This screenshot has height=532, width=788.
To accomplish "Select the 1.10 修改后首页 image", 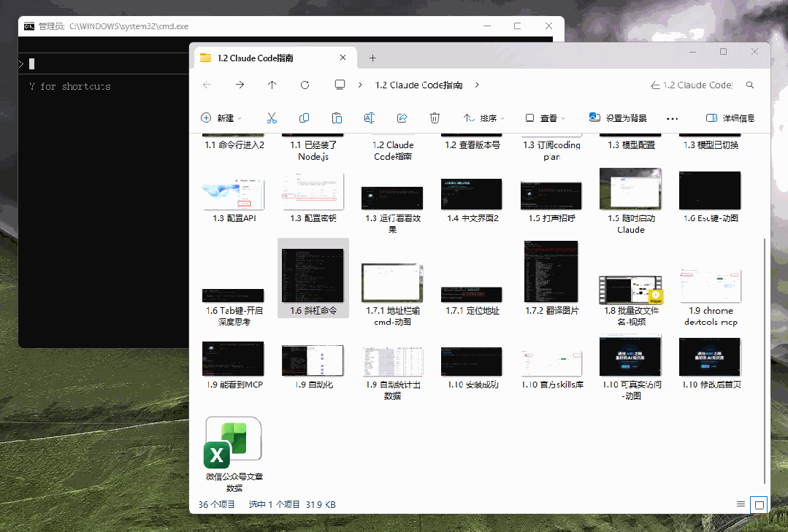I will [710, 363].
